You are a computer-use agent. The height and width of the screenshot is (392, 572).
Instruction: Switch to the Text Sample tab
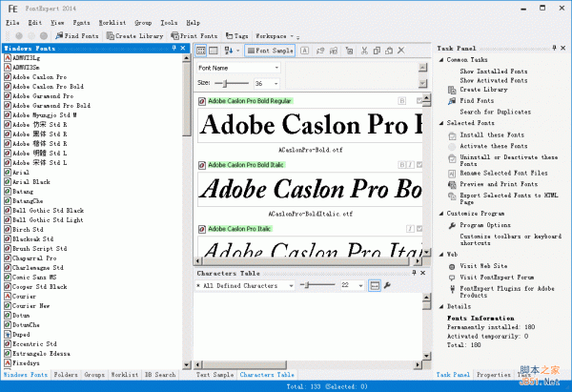(214, 375)
